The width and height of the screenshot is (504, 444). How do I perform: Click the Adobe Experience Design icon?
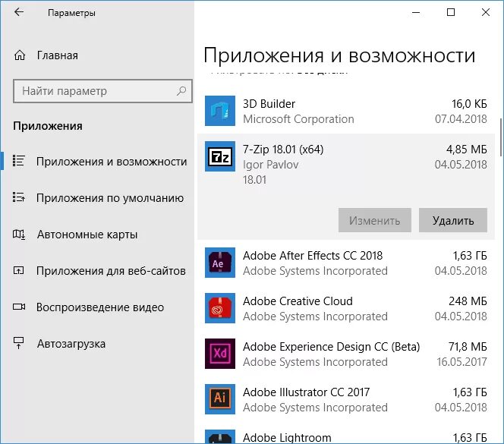coord(221,354)
